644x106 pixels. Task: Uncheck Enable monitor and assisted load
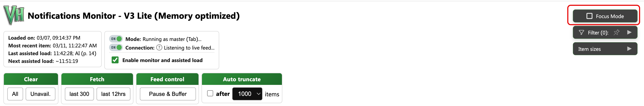115,60
